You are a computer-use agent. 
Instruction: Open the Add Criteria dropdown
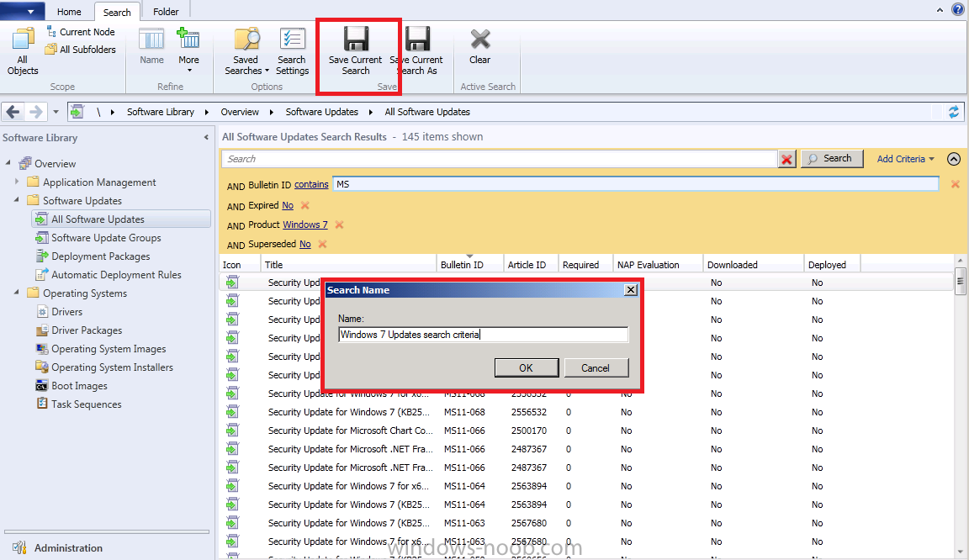coord(905,159)
